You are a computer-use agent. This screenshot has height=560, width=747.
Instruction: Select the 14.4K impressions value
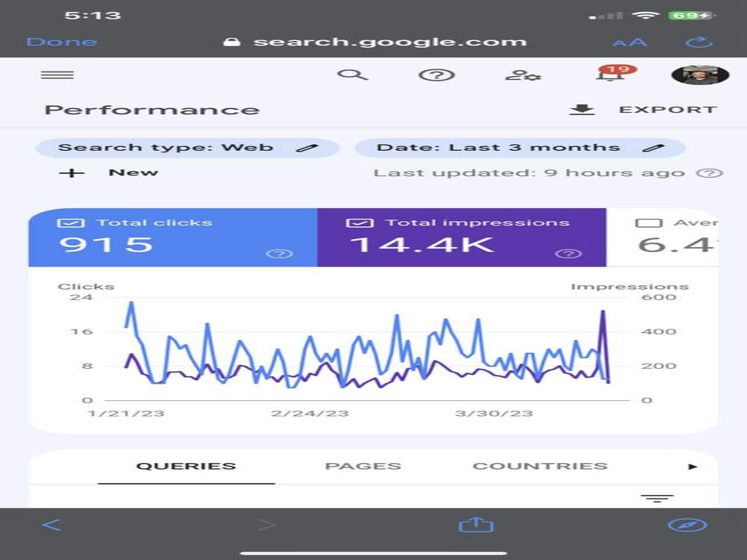421,244
